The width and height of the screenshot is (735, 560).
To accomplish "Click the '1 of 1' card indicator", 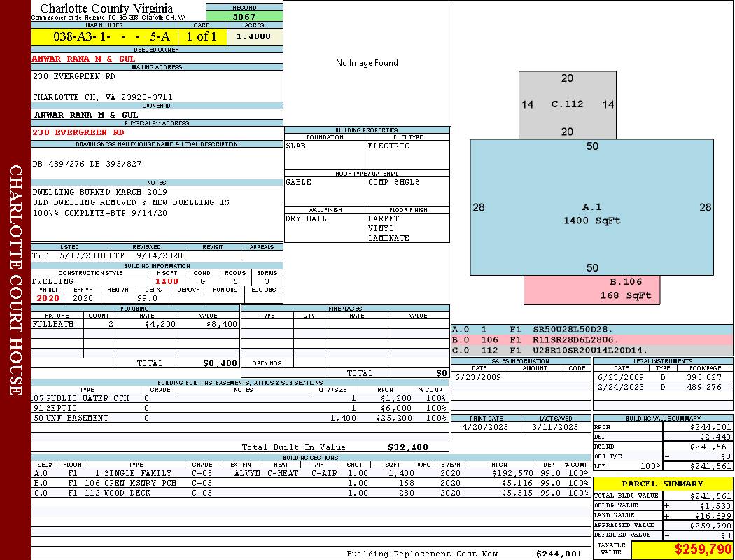I will pos(202,37).
